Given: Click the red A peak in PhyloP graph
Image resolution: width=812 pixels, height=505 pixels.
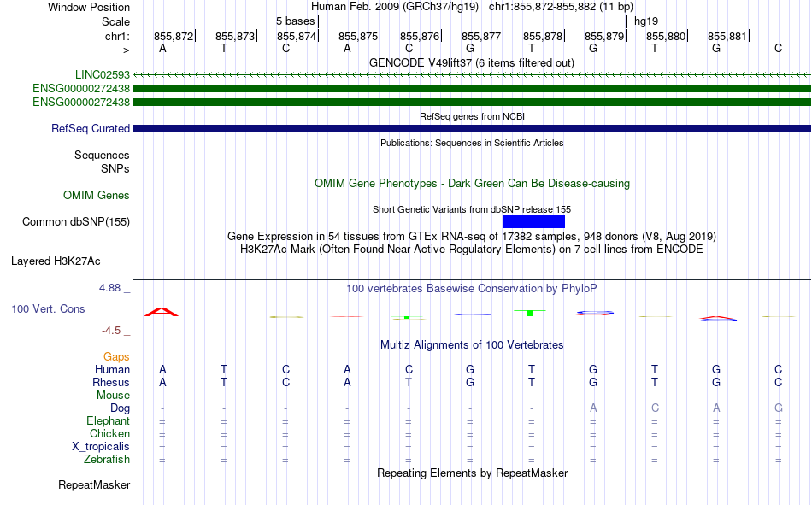Looking at the screenshot, I should tap(162, 312).
